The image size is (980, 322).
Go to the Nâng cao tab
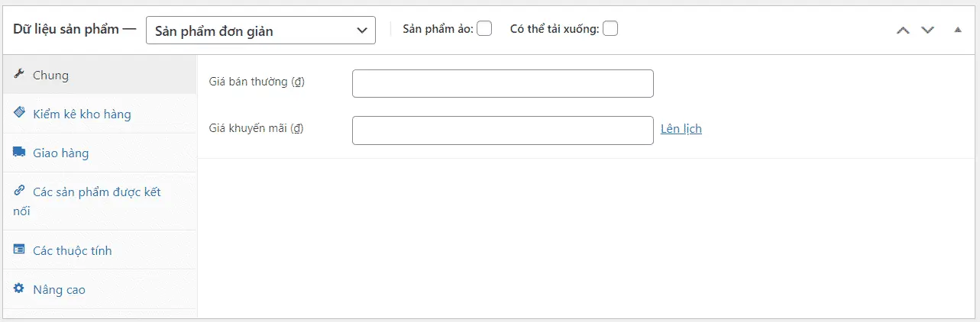[59, 290]
